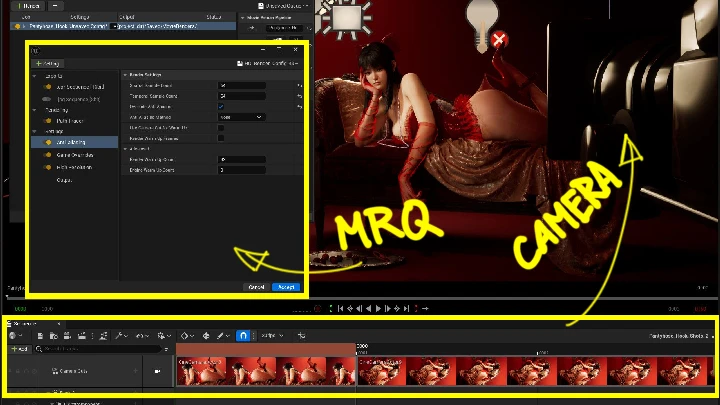Collapse the Exports section in settings list

35,75
